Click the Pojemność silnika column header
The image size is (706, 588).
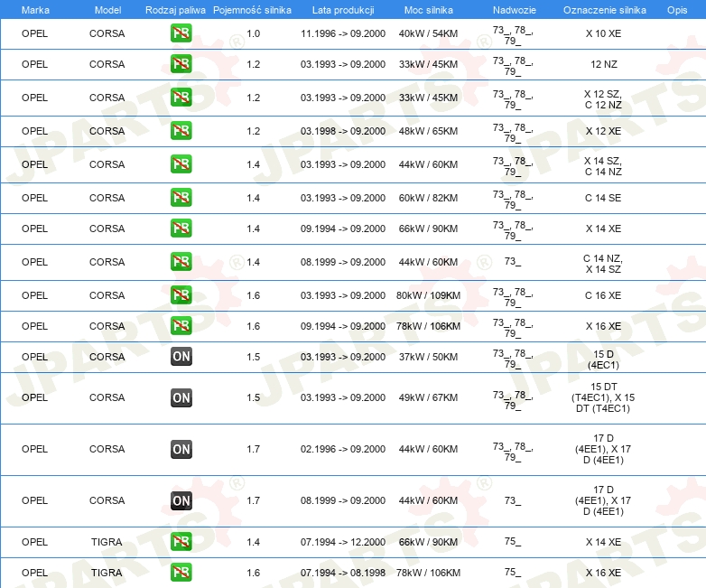252,10
